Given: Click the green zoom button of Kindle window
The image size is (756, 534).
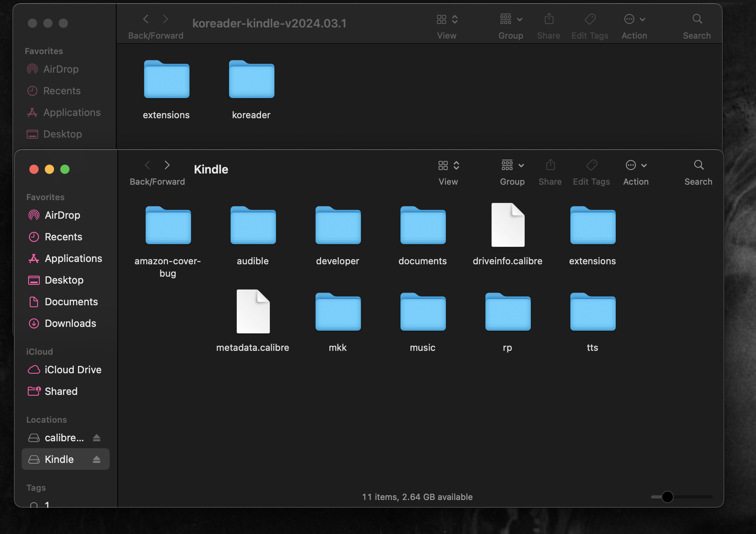Looking at the screenshot, I should [x=65, y=169].
